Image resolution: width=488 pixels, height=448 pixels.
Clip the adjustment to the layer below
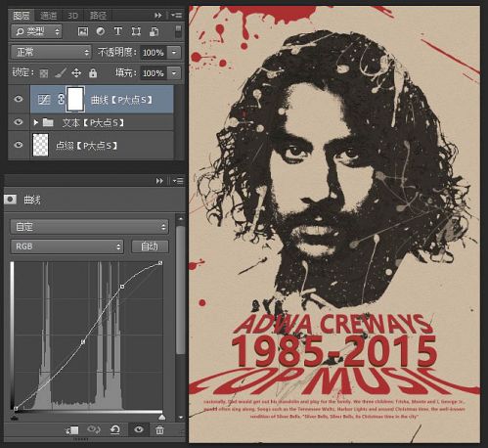pyautogui.click(x=72, y=430)
